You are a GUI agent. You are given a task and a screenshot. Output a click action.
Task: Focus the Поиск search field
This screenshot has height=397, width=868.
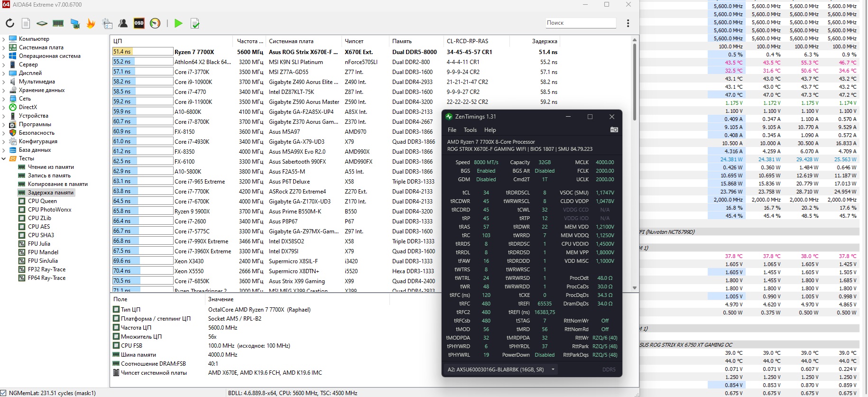coord(581,23)
